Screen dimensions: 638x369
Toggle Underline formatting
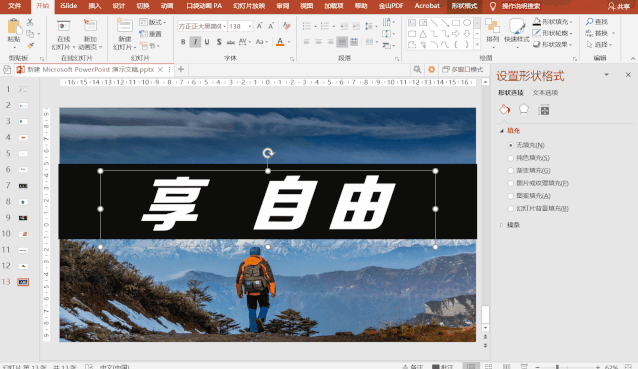click(207, 42)
